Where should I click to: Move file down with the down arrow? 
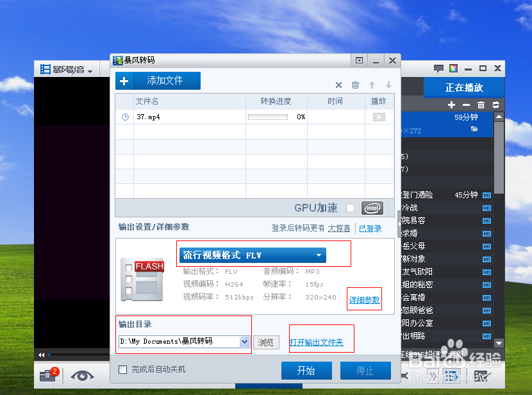point(389,85)
